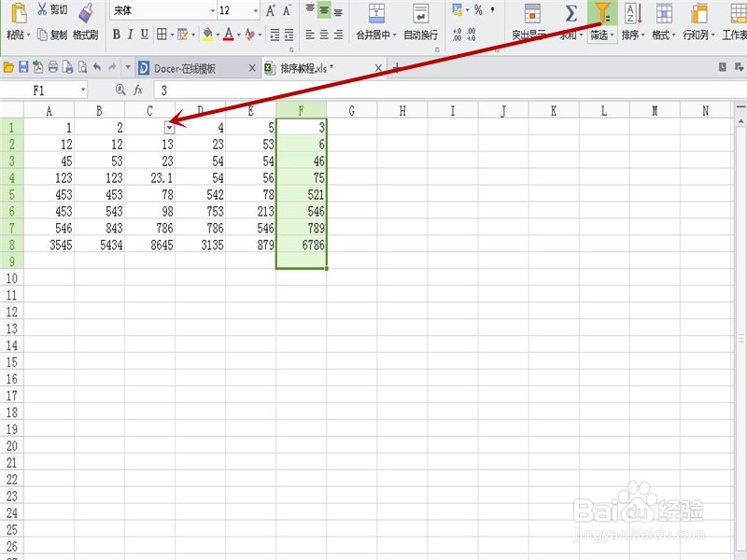Viewport: 747px width, 560px height.
Task: Open the fill color dropdown arrow
Action: [x=218, y=35]
